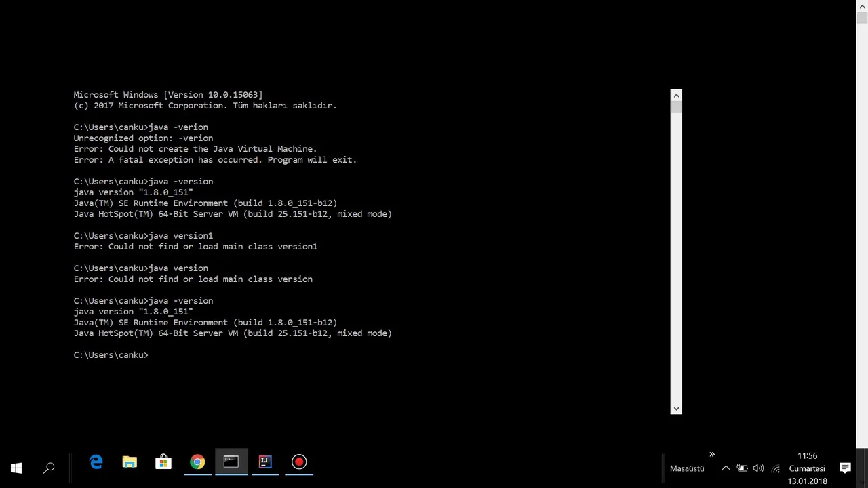
Task: Click the 'Microsoft Windows [Version 10.0.15063]' line
Action: click(168, 95)
